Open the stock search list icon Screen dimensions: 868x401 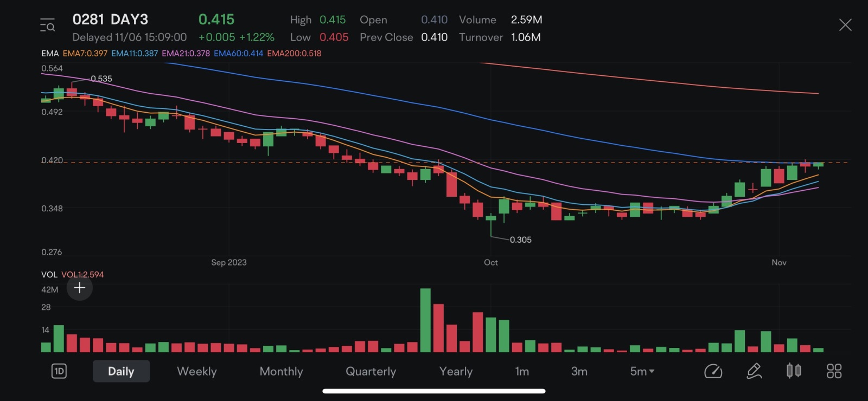coord(47,25)
